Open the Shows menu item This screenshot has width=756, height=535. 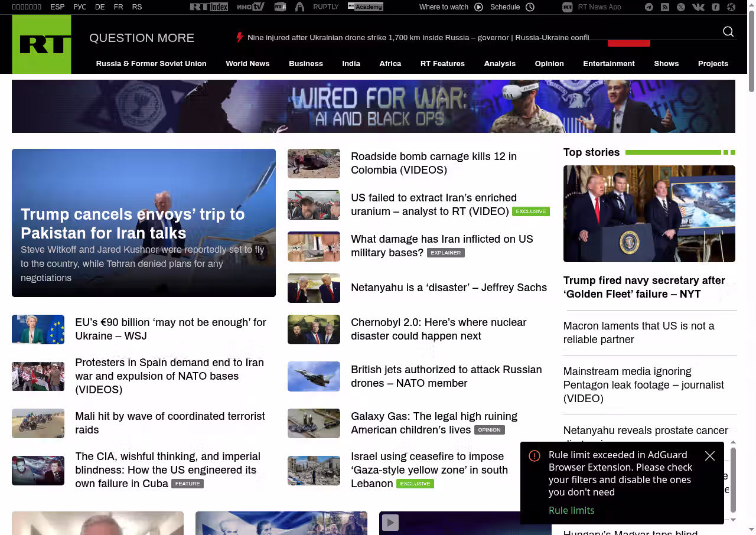tap(666, 64)
